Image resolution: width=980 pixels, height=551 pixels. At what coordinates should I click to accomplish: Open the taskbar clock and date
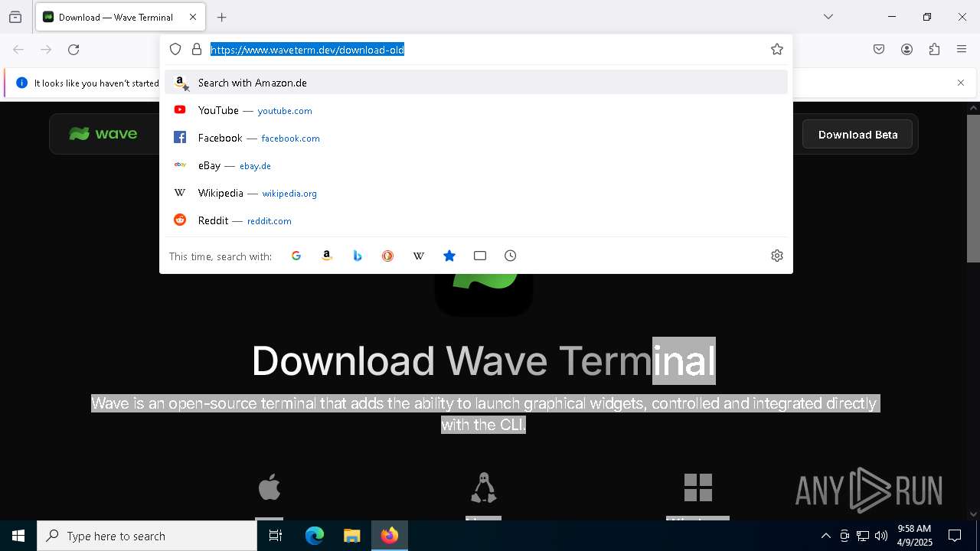point(914,536)
